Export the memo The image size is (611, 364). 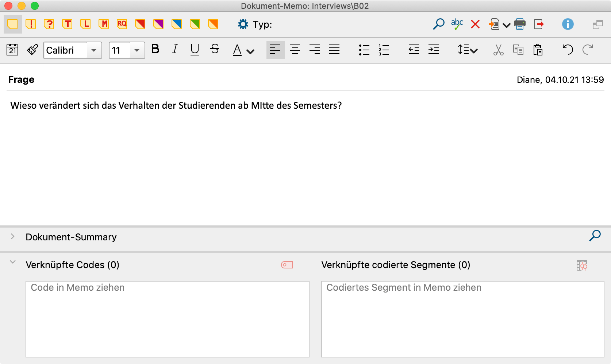539,24
